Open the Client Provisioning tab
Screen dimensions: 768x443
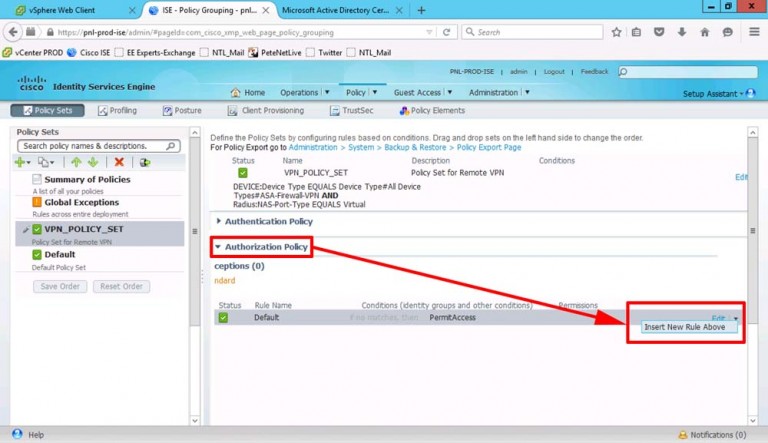(x=265, y=110)
